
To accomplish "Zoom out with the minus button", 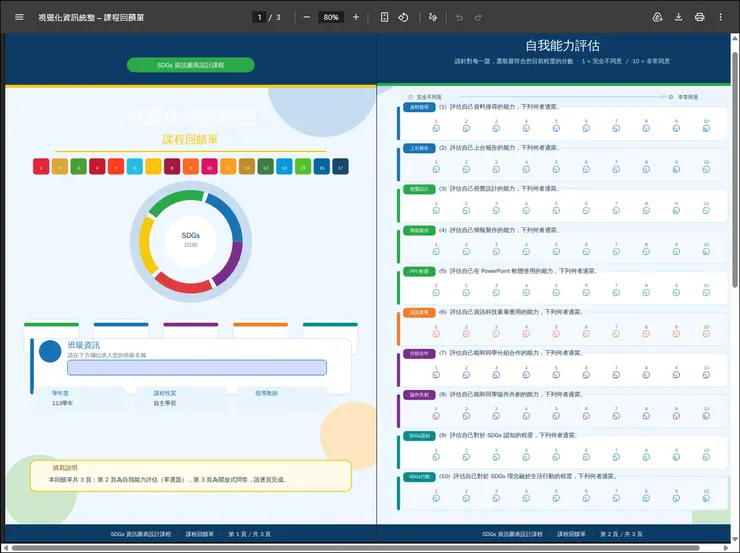I will pyautogui.click(x=307, y=17).
